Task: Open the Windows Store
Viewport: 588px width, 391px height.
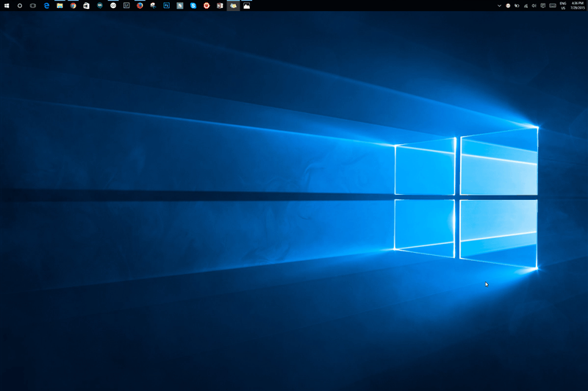Action: click(x=86, y=6)
